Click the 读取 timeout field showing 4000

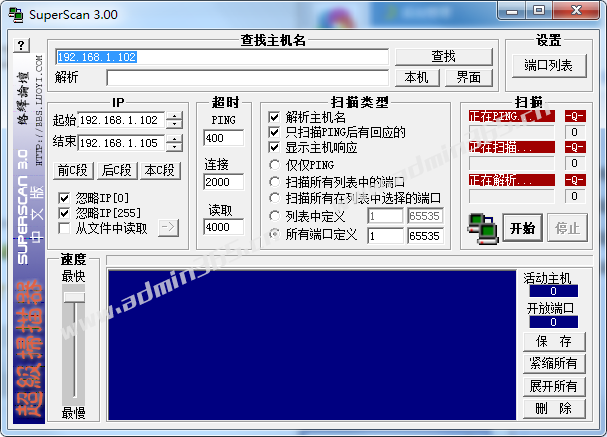tap(223, 227)
